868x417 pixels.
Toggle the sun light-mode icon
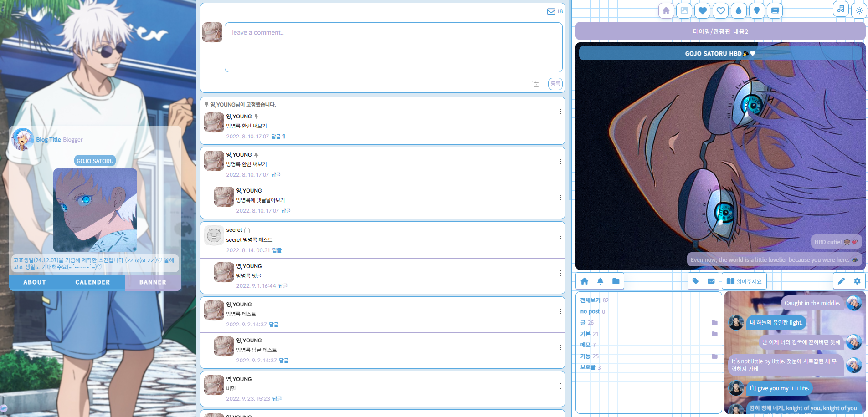point(859,10)
